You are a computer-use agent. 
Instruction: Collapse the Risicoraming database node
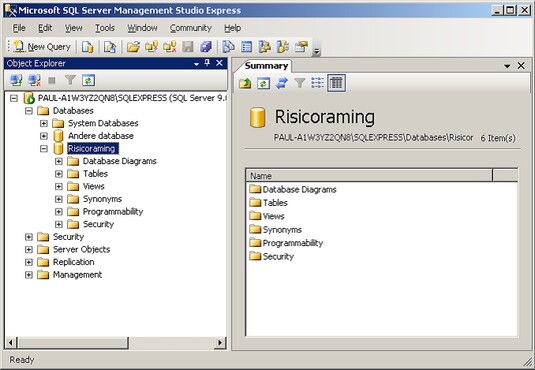(x=44, y=148)
